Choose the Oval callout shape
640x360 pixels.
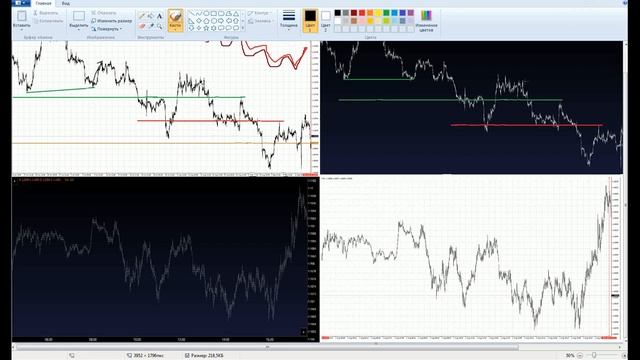229,28
